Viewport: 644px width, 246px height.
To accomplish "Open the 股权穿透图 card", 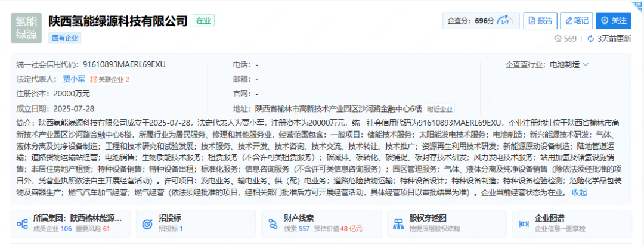I will (447, 224).
